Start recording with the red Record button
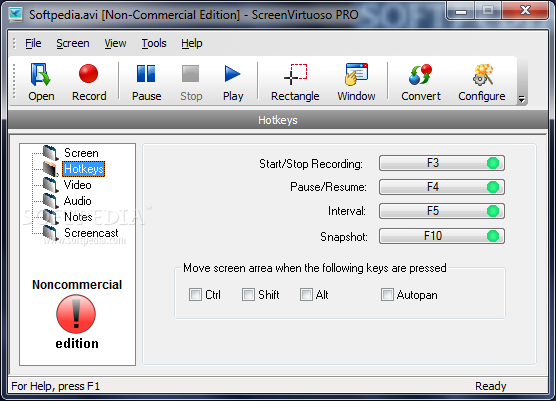 point(89,82)
